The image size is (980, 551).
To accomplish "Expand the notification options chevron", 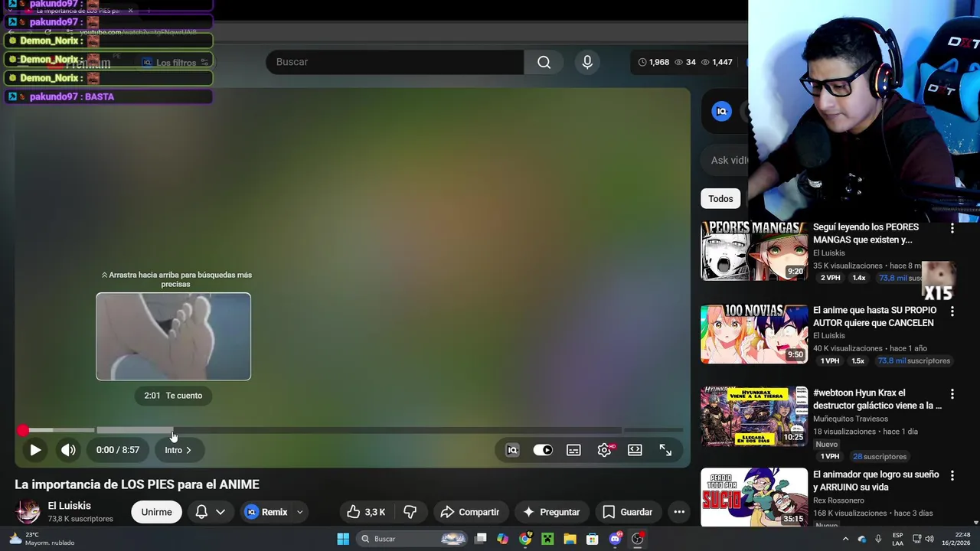I will [x=220, y=512].
